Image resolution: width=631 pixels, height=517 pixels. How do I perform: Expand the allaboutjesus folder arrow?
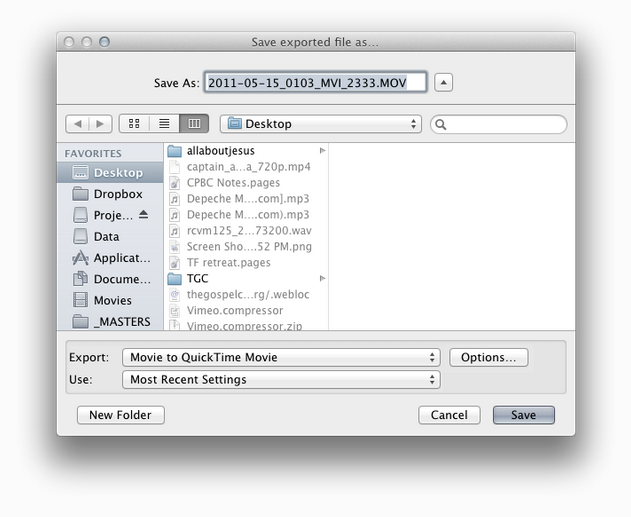[x=322, y=150]
